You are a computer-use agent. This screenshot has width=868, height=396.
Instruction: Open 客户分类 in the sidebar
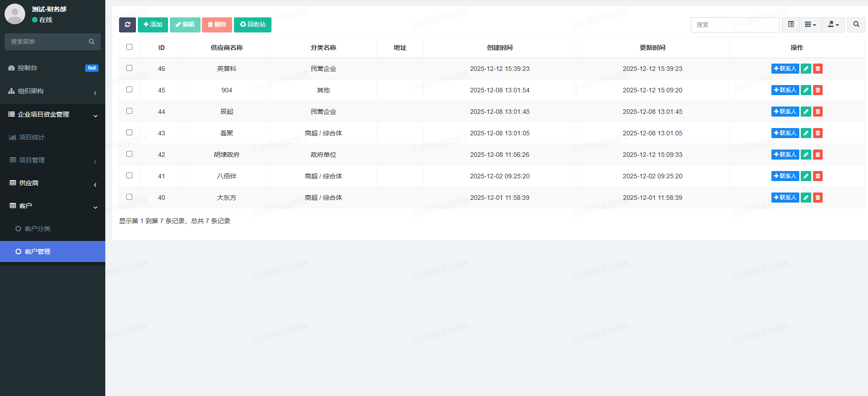(x=38, y=229)
